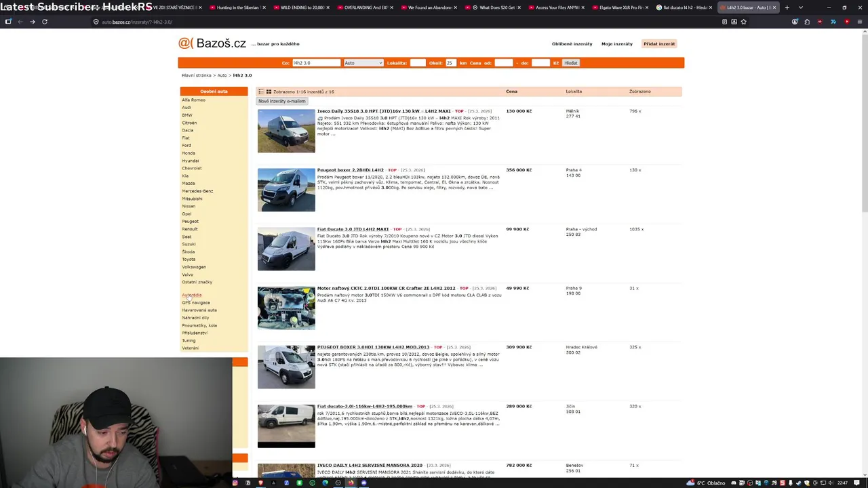Viewport: 868px width, 488px height.
Task: Open PEUGEOT BOXER 3.0HDI 130KW listing
Action: (x=373, y=347)
